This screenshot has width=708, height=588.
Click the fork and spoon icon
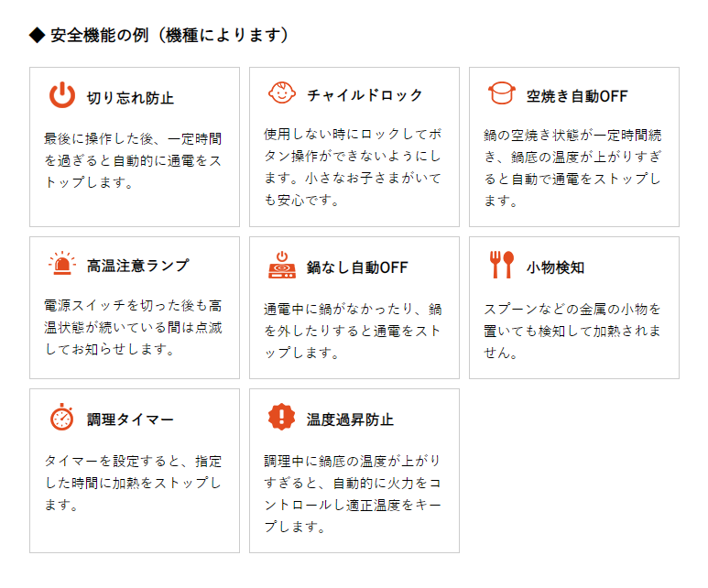point(502,266)
